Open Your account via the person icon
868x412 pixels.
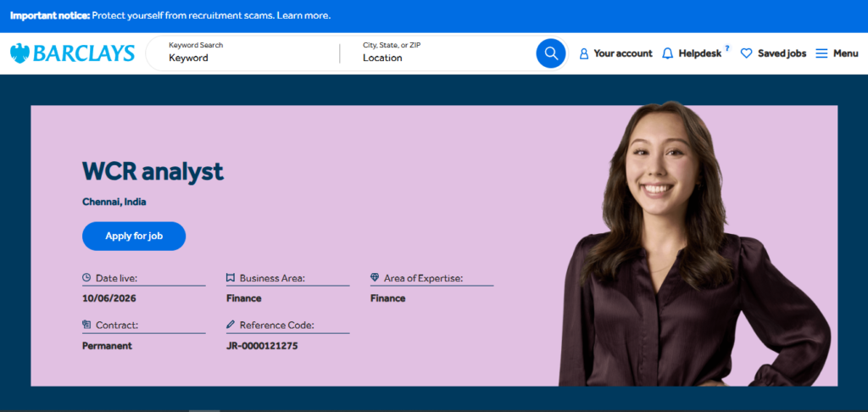point(583,53)
